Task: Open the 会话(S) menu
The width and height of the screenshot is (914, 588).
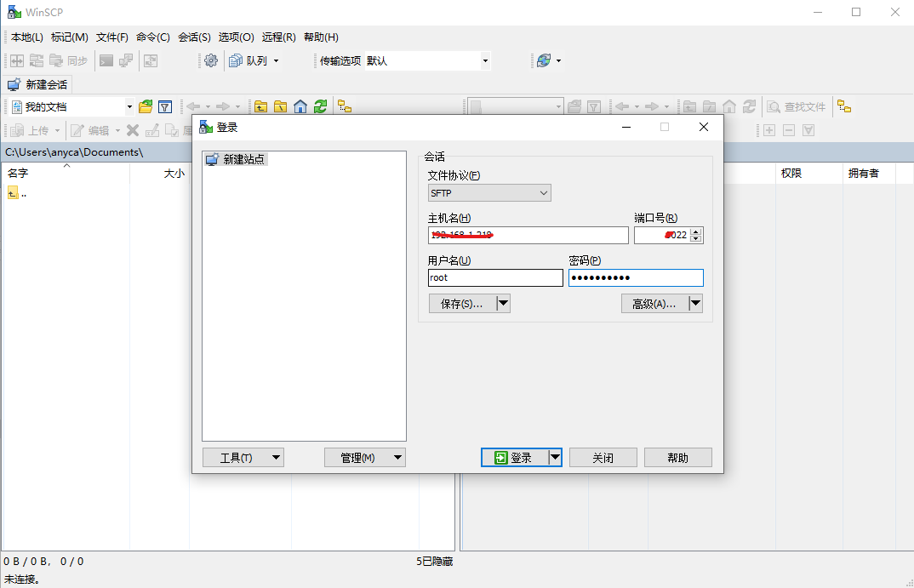Action: 194,37
